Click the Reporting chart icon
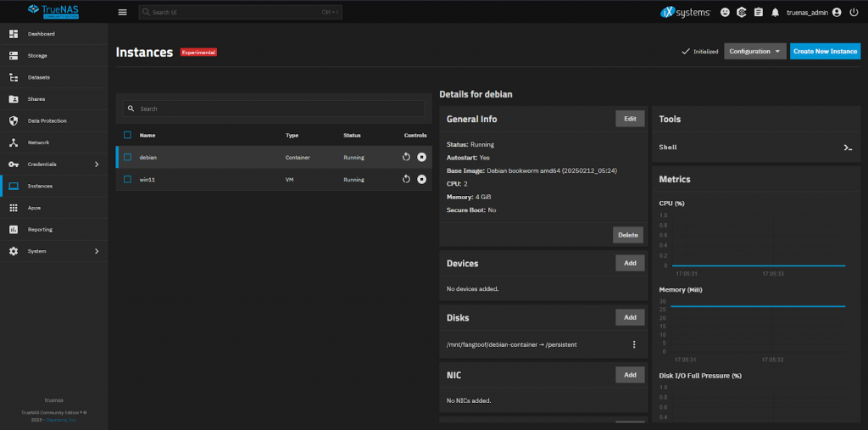868x430 pixels. [x=14, y=229]
